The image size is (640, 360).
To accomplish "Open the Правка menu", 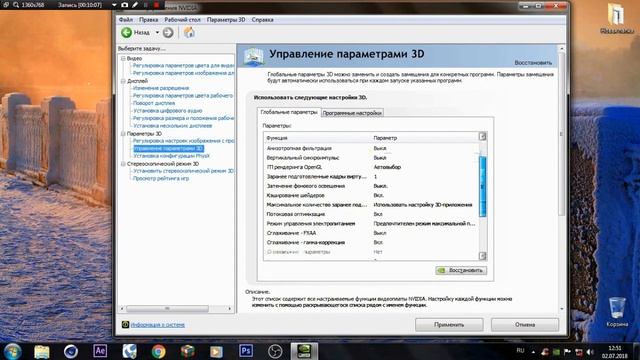I will 148,20.
